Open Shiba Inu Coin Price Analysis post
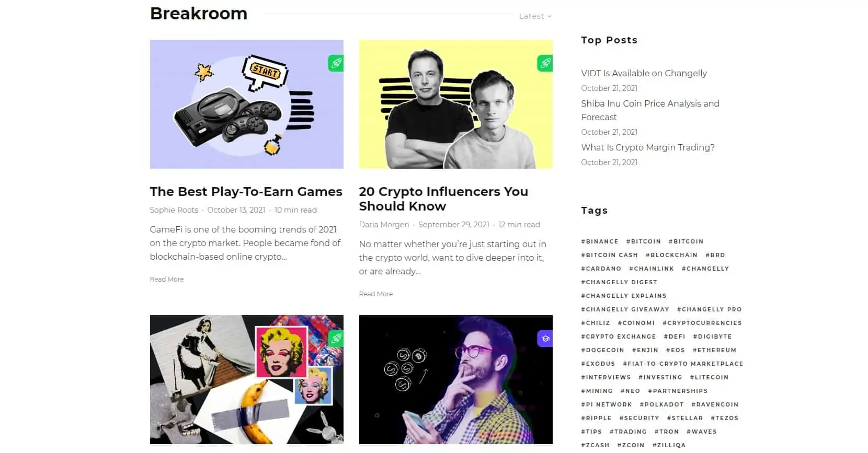Viewport: 868px width, 453px height. pyautogui.click(x=650, y=110)
